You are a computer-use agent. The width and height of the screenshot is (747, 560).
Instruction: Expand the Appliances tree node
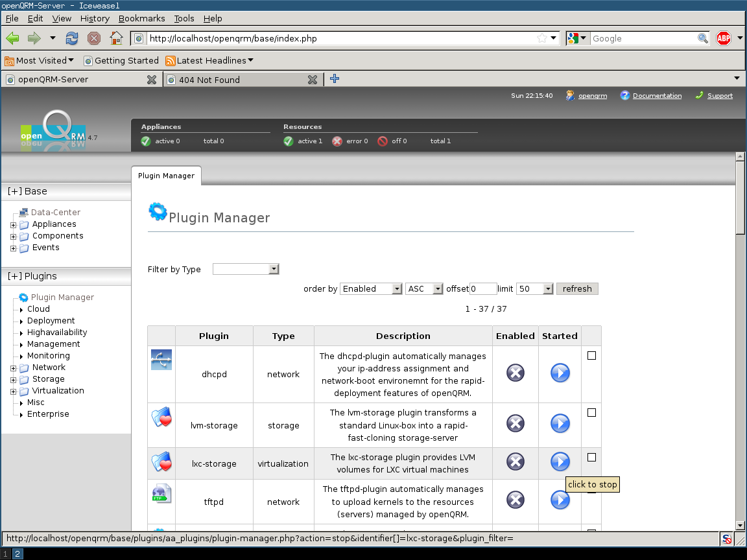coord(14,225)
